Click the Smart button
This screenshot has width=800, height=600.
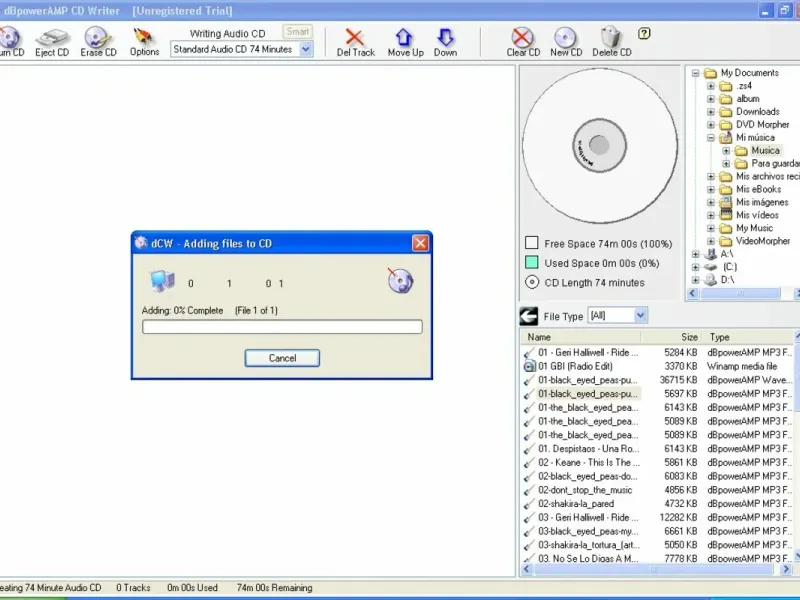coord(297,32)
